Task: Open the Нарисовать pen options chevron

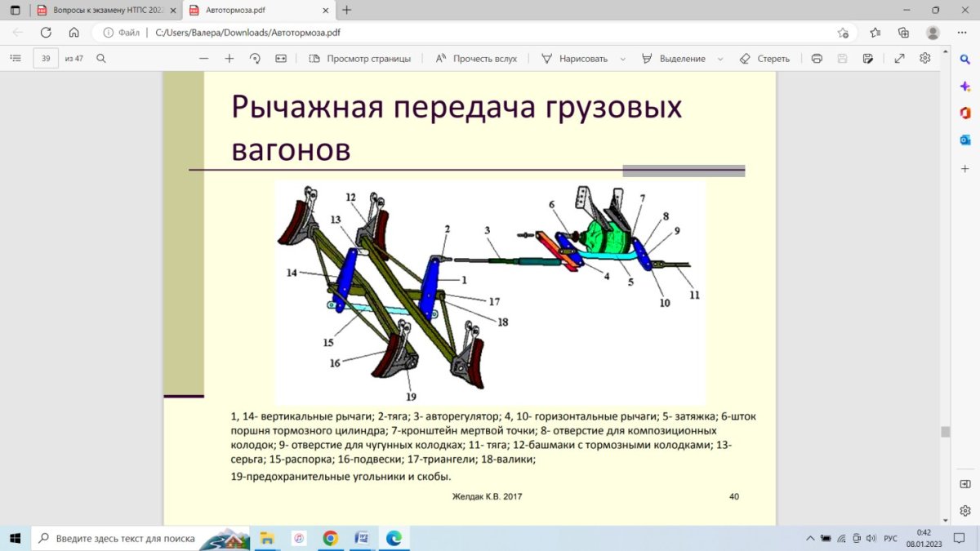Action: click(622, 58)
